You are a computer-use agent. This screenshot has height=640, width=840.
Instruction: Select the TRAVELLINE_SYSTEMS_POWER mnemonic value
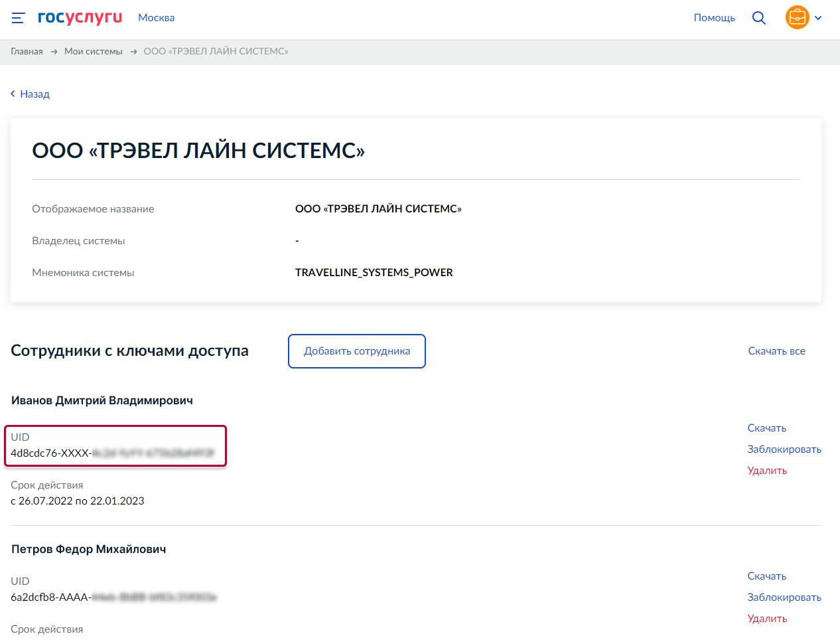374,273
